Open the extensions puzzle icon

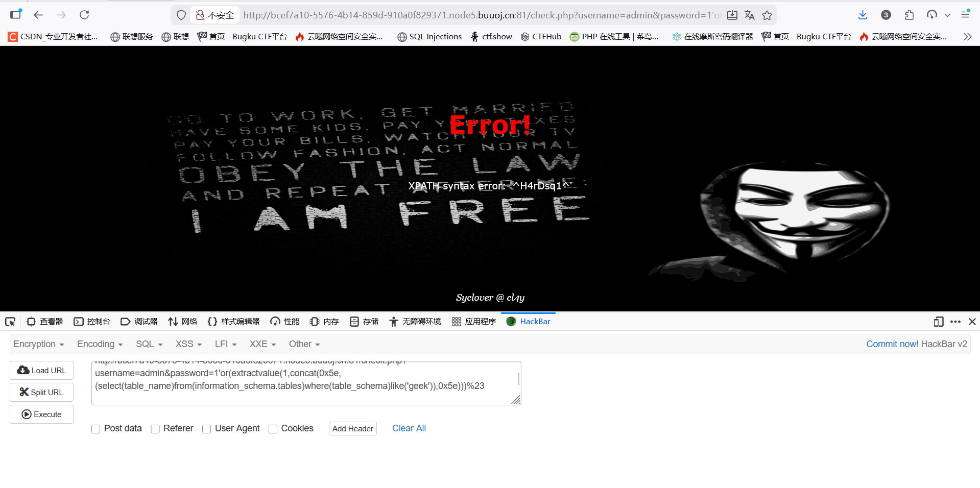point(909,15)
